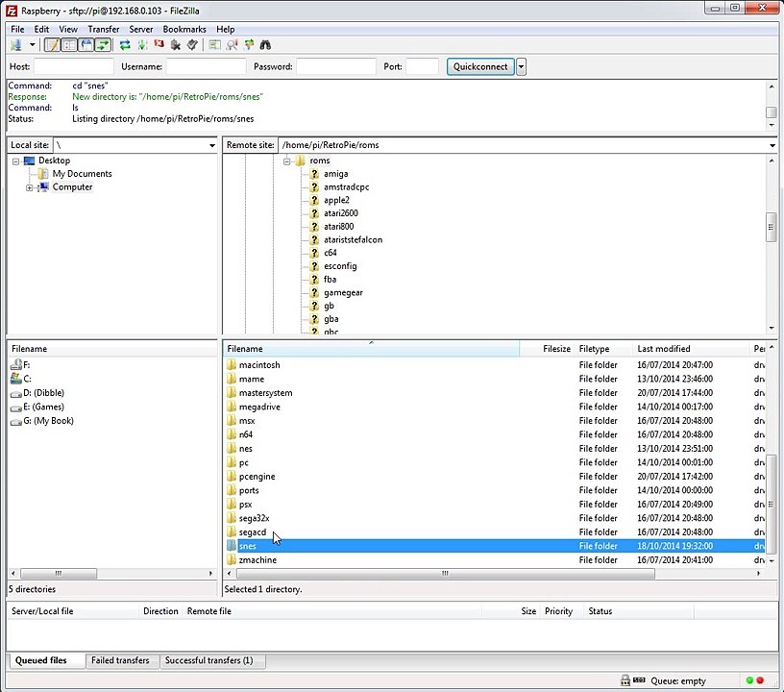Search remote files with binoculars icon

265,45
